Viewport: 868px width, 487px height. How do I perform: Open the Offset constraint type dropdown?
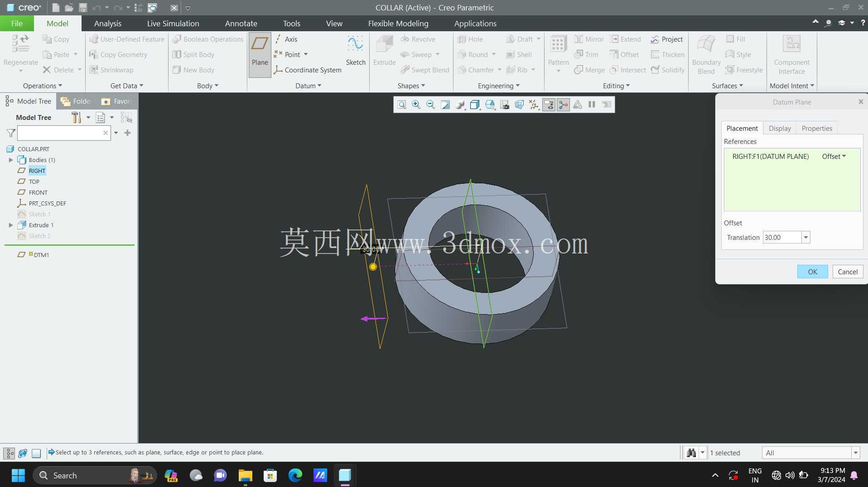[834, 157]
